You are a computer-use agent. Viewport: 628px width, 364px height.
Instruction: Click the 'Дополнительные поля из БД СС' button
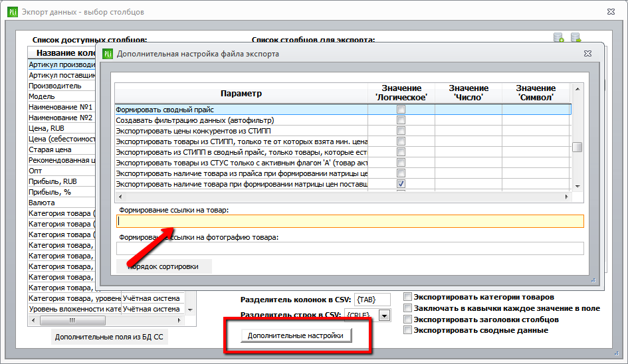[109, 337]
